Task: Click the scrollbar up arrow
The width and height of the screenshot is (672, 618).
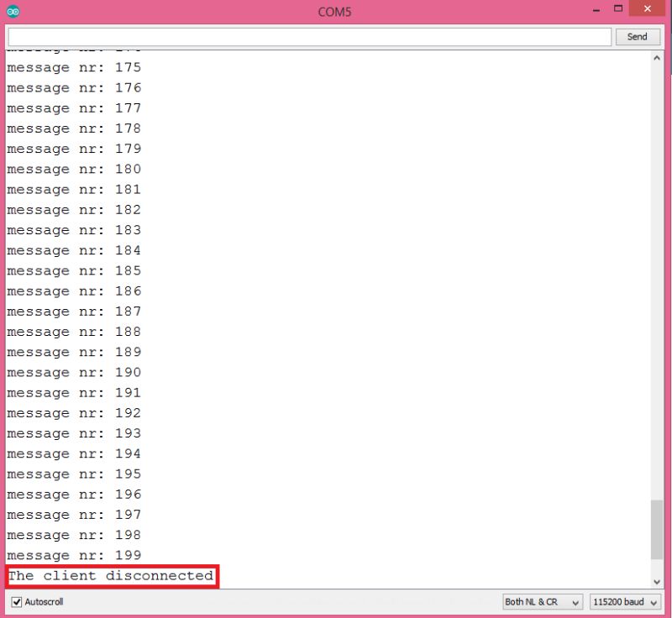Action: click(658, 57)
